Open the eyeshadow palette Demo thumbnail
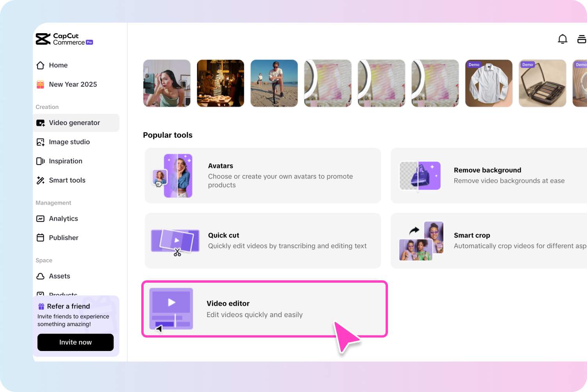This screenshot has width=587, height=392. (543, 83)
